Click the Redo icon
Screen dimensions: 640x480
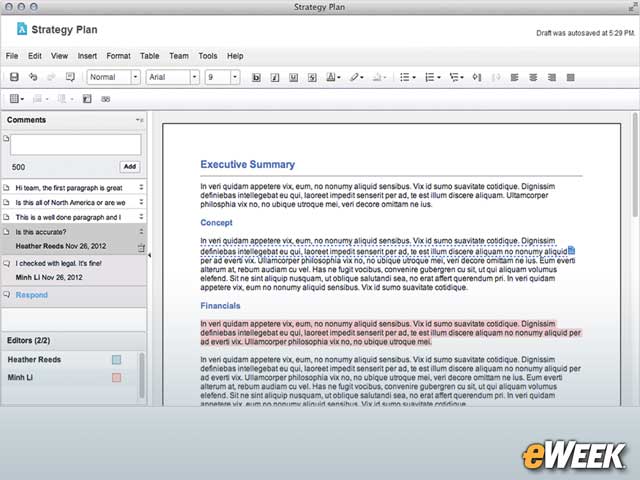point(51,77)
